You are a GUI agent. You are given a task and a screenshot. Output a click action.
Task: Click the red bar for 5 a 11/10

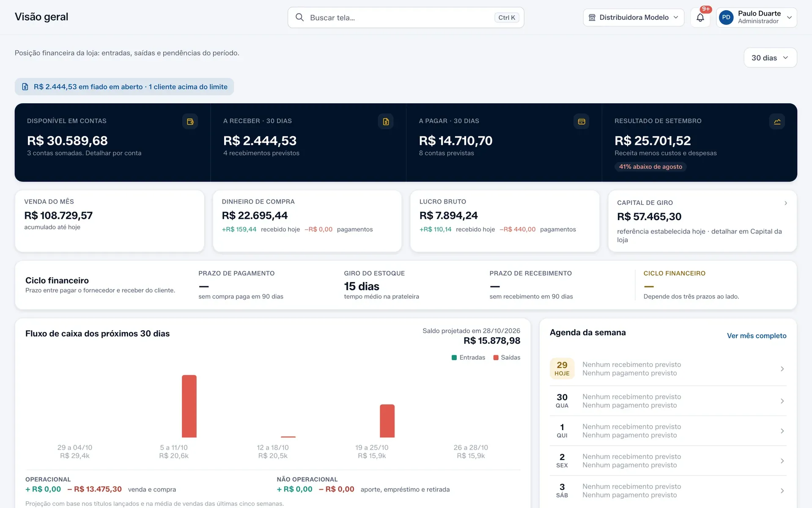(x=189, y=406)
